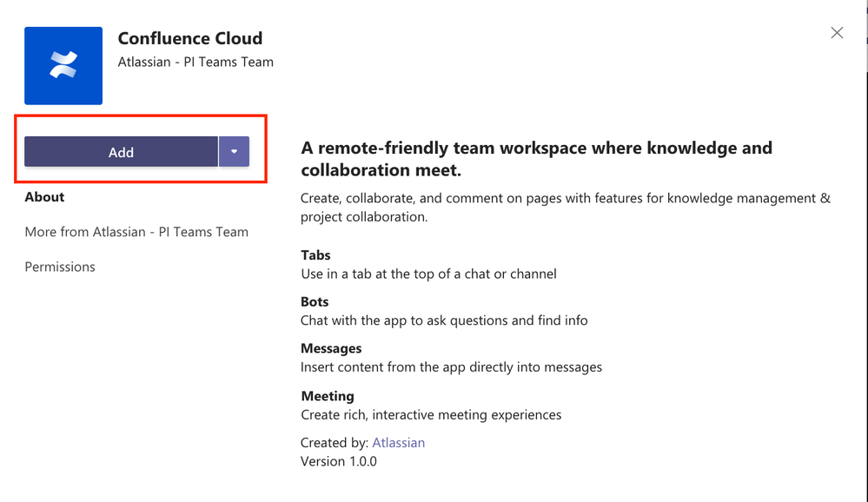Screen dimensions: 868x502
Task: Open the Permissions section
Action: [60, 267]
